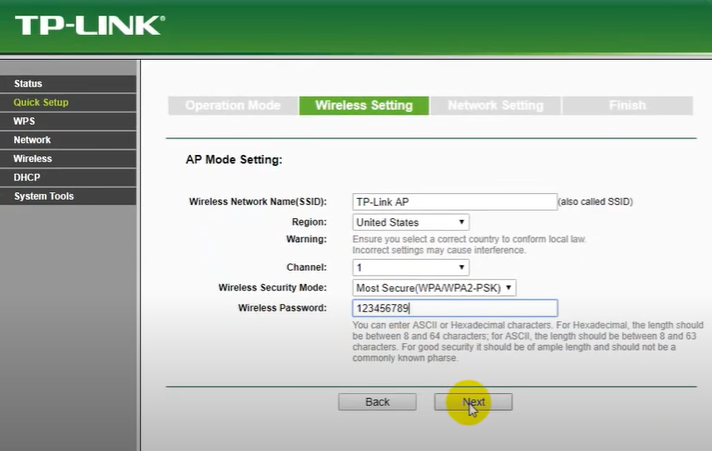The image size is (712, 451).
Task: Select Quick Setup in the sidebar
Action: (x=41, y=103)
